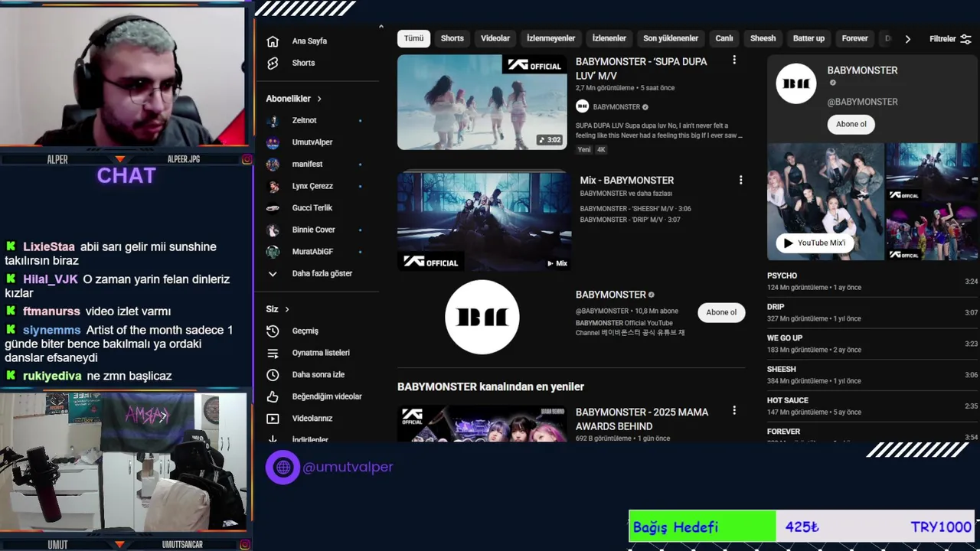Click siynemms chat username

point(51,330)
